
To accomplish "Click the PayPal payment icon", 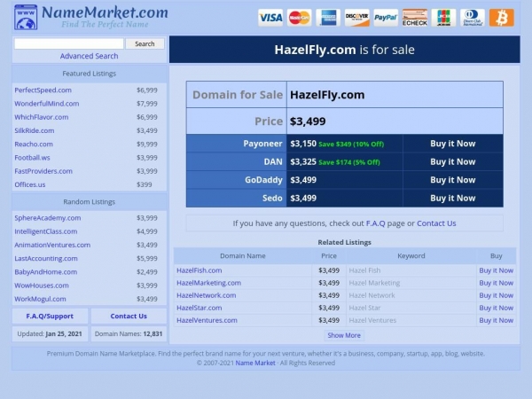I will tap(386, 18).
